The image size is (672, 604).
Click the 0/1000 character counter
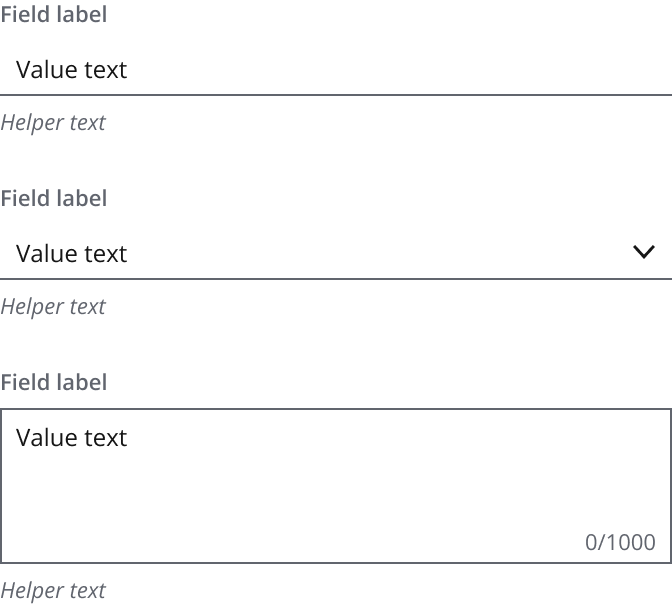pos(620,542)
